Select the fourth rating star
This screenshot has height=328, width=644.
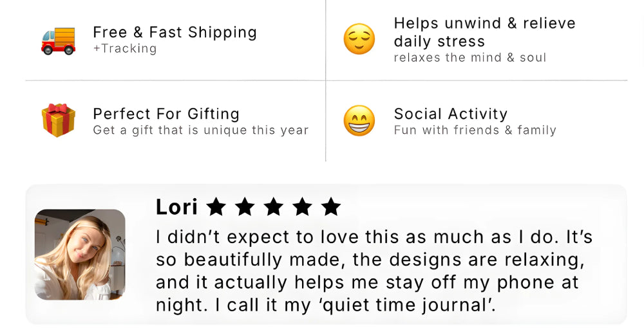tap(302, 206)
